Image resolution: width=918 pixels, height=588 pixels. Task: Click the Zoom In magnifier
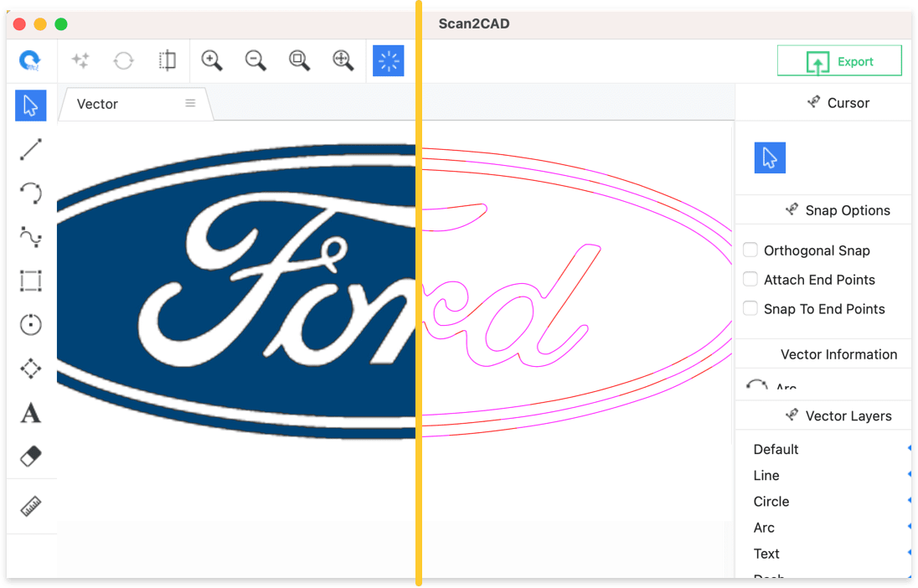click(212, 60)
